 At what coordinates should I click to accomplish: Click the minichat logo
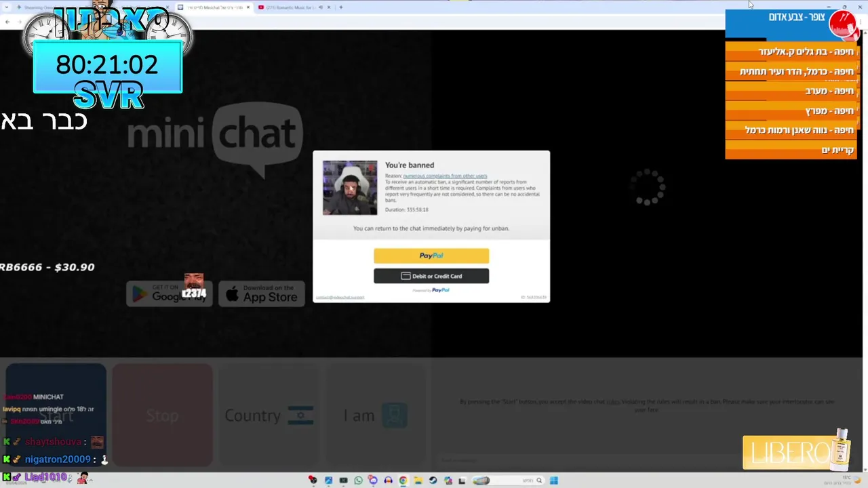[214, 139]
